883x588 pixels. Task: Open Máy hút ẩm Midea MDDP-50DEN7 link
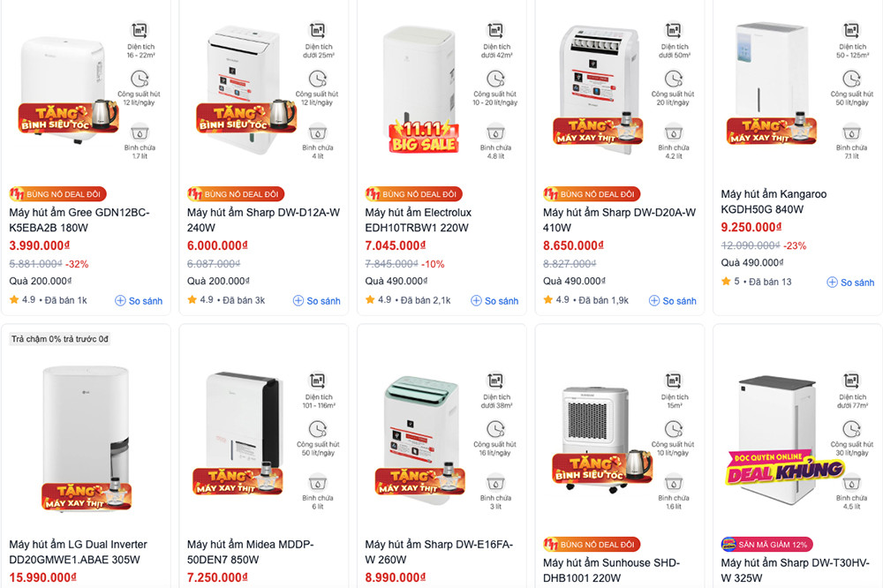pyautogui.click(x=250, y=552)
